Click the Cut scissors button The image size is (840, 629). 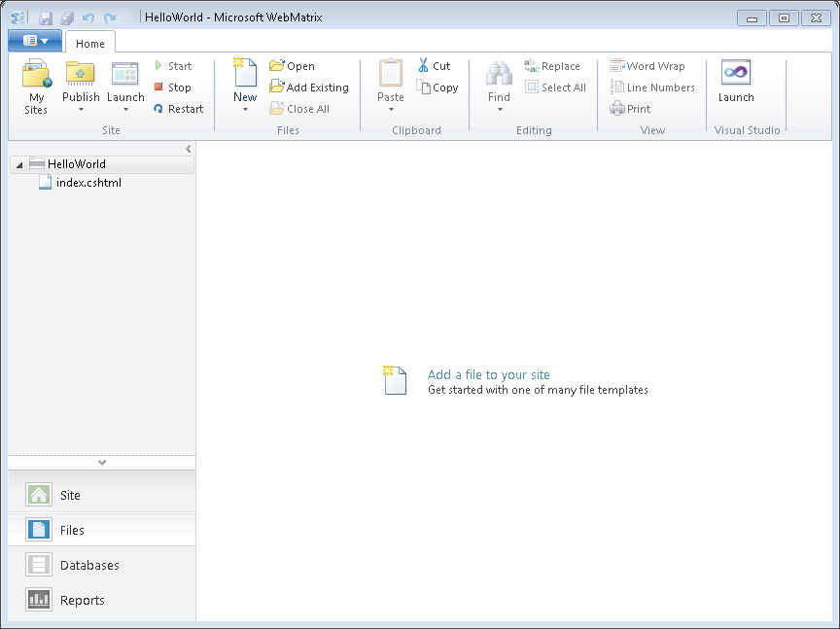(434, 66)
